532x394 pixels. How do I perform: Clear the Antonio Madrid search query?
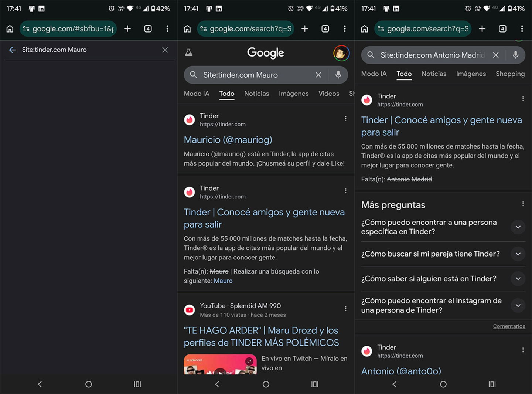point(496,55)
